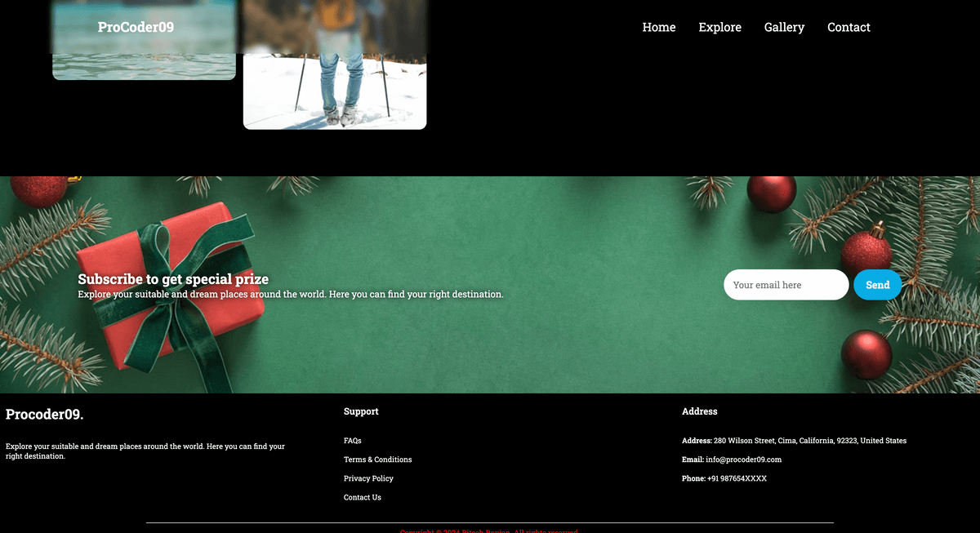Click the water scene gallery image
980x533 pixels.
click(144, 40)
